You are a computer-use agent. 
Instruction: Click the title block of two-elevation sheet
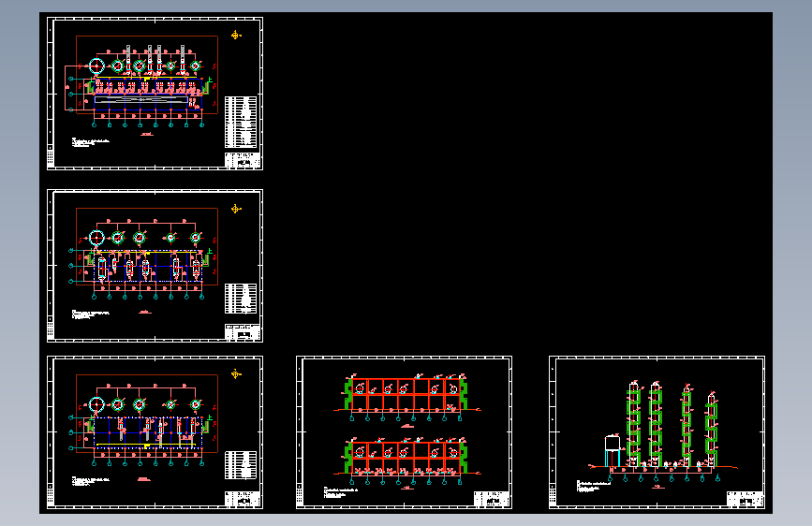[492, 499]
